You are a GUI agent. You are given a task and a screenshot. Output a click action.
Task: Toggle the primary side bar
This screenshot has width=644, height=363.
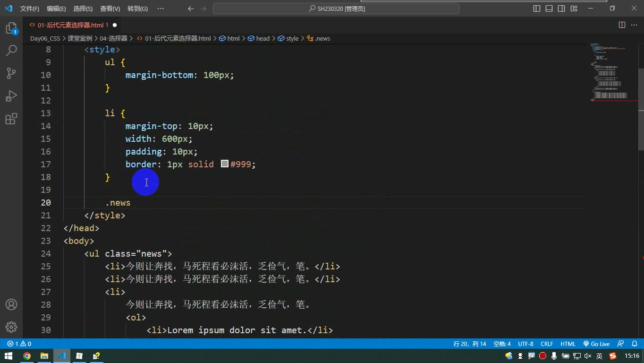click(537, 9)
